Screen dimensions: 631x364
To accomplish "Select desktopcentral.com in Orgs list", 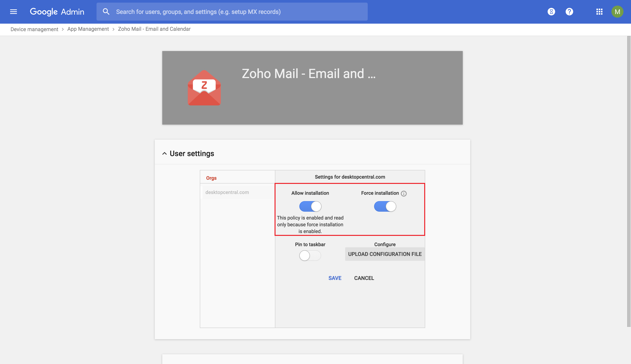I will tap(227, 192).
